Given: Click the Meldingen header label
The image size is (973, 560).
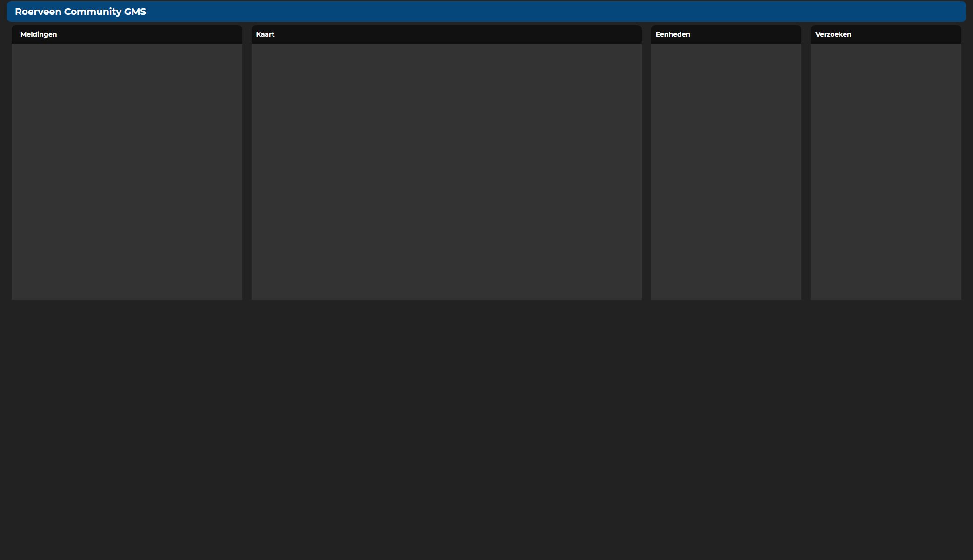Looking at the screenshot, I should [x=39, y=34].
